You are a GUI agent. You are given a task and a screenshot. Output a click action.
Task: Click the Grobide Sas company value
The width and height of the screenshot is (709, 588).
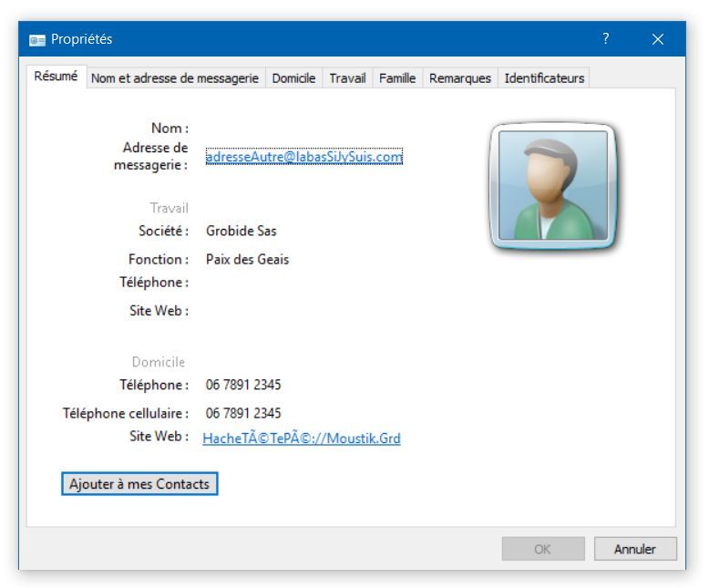coord(241,231)
